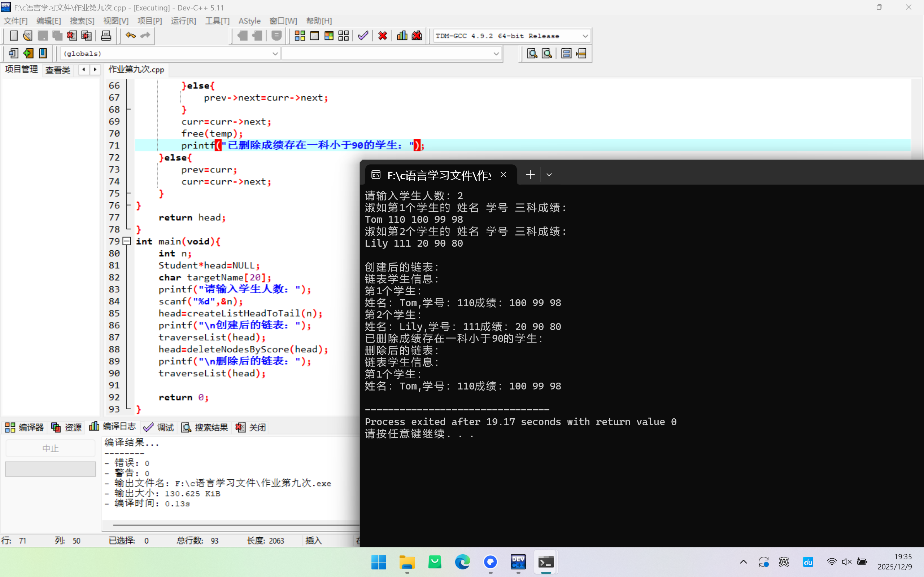Expand the (globals) scope dropdown
This screenshot has height=577, width=924.
(x=275, y=54)
